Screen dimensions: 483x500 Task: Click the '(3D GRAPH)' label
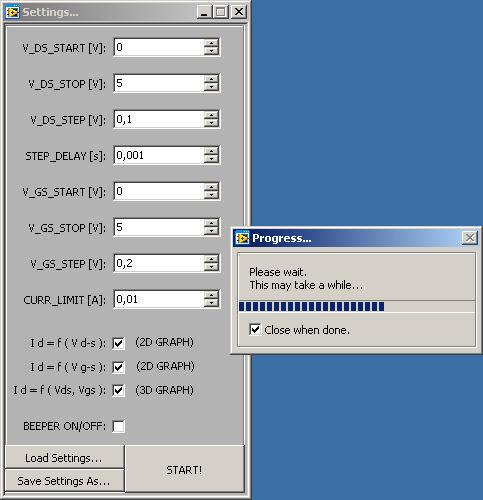[164, 390]
